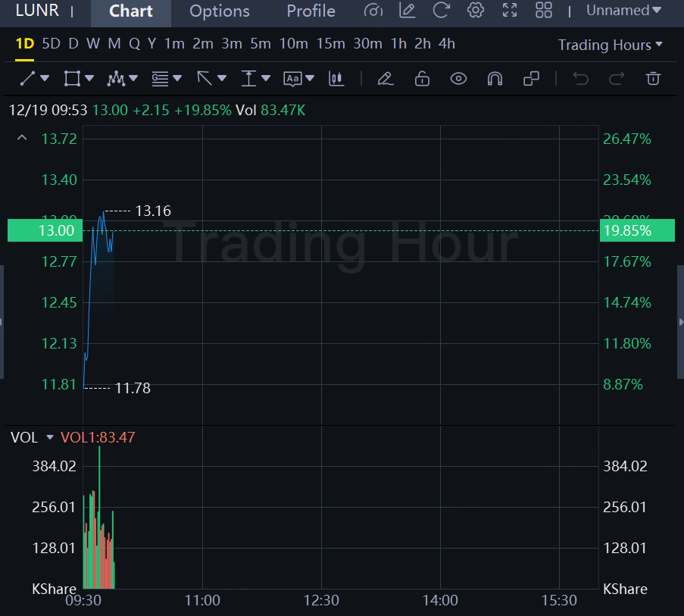Select the 1m interval
Screen dimensions: 684x616
click(174, 44)
